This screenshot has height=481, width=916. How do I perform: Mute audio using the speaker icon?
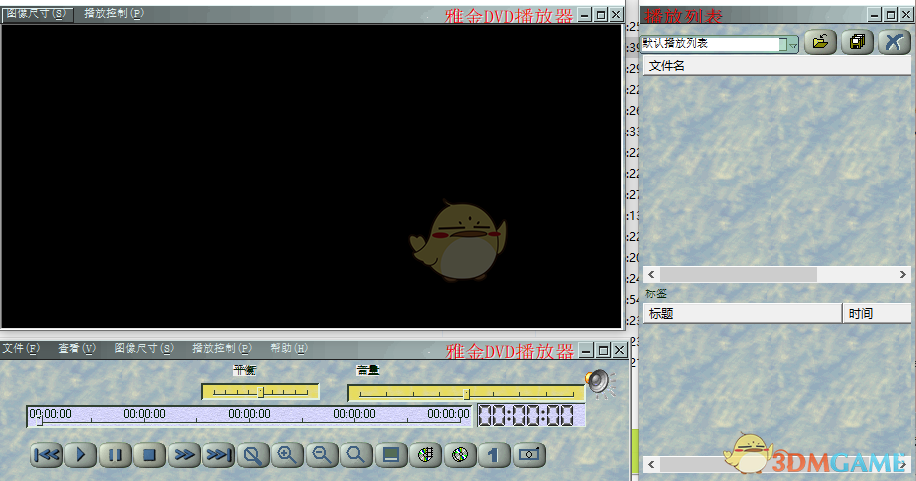click(597, 381)
